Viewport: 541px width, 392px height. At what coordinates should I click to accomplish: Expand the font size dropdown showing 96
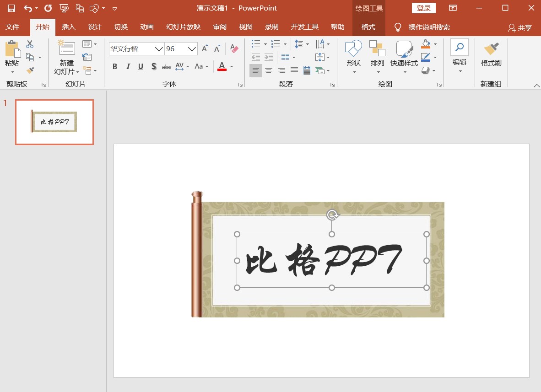[192, 49]
